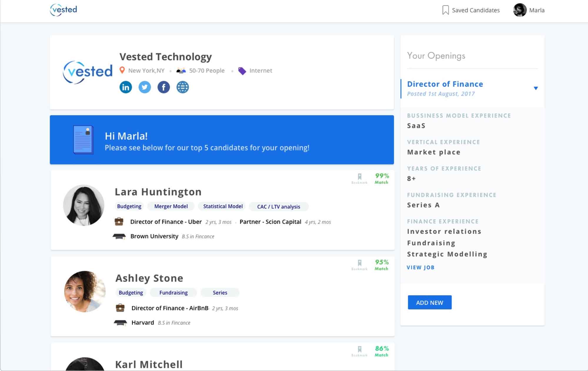Image resolution: width=588 pixels, height=371 pixels.
Task: Bookmark Ashley Stone's profile
Action: pyautogui.click(x=359, y=265)
